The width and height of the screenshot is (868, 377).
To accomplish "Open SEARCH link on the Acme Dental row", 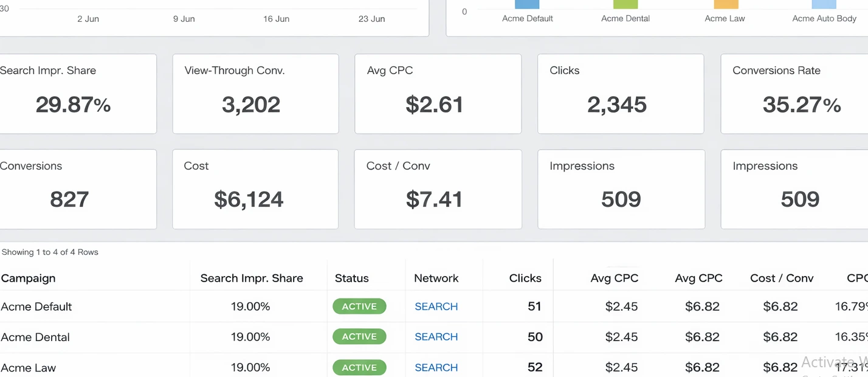I will coord(436,337).
